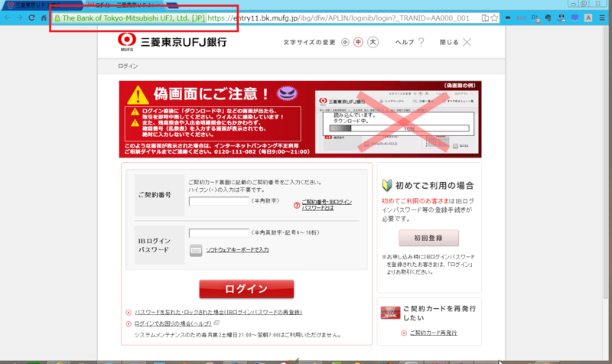The height and width of the screenshot is (364, 612).
Task: Select medium 中 text size
Action: [358, 42]
